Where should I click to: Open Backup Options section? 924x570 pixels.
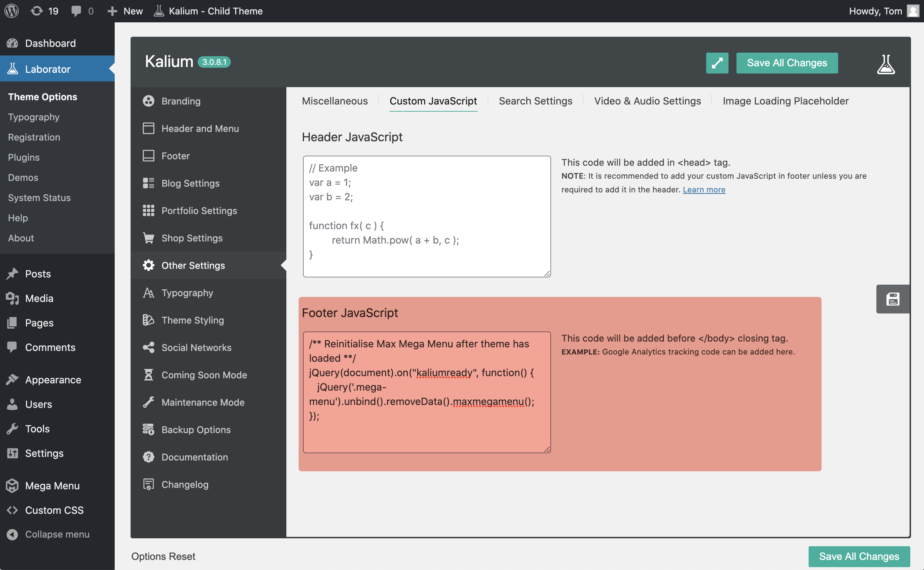pyautogui.click(x=196, y=429)
